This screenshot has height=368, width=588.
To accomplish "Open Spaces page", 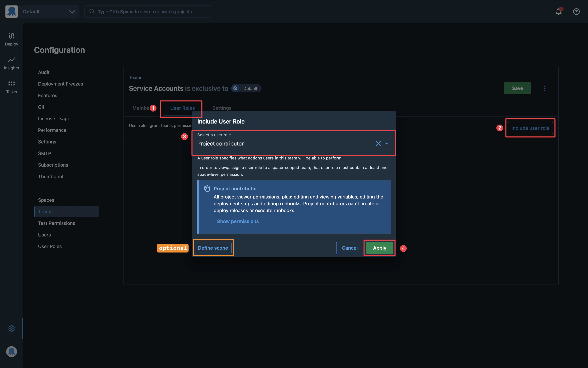I will click(46, 200).
